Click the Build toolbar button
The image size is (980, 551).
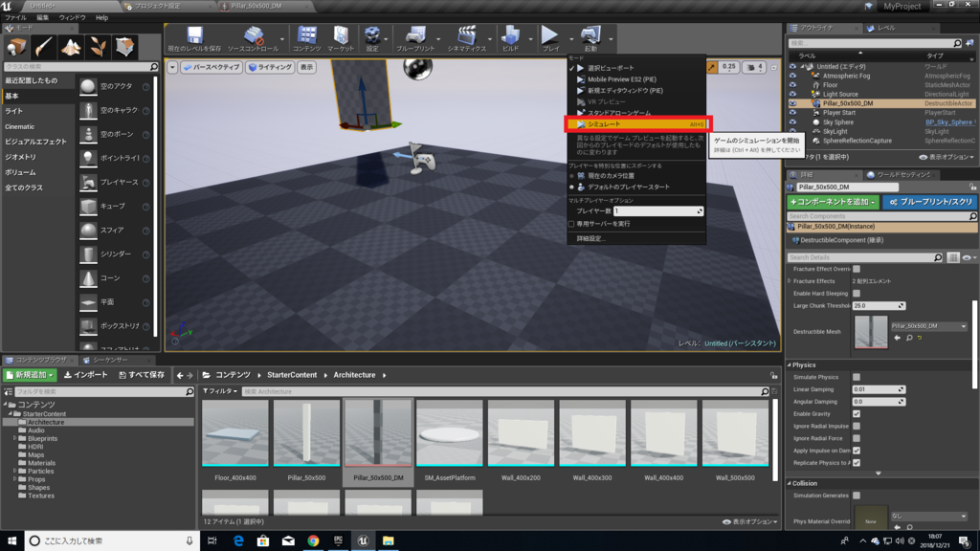pos(511,38)
